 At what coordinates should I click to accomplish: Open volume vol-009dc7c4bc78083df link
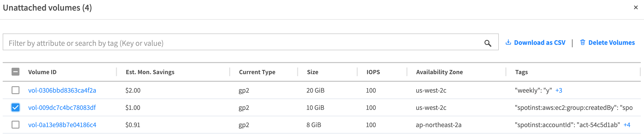62,108
